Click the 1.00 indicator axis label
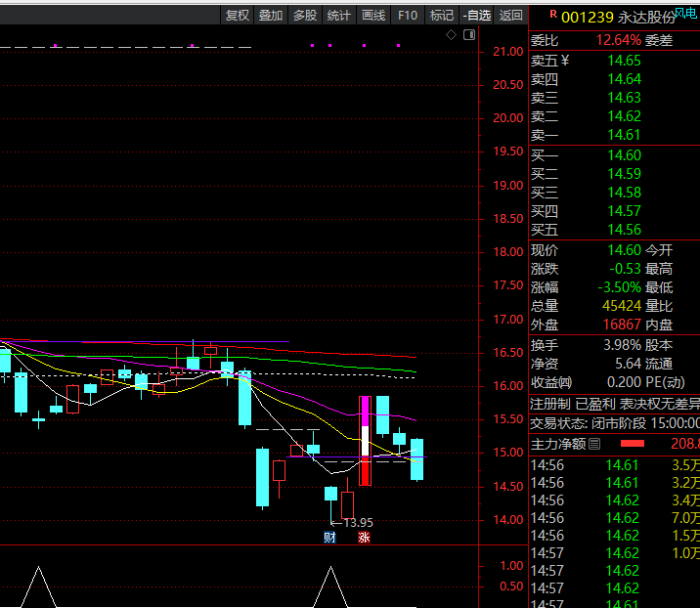700x608 pixels. [511, 566]
